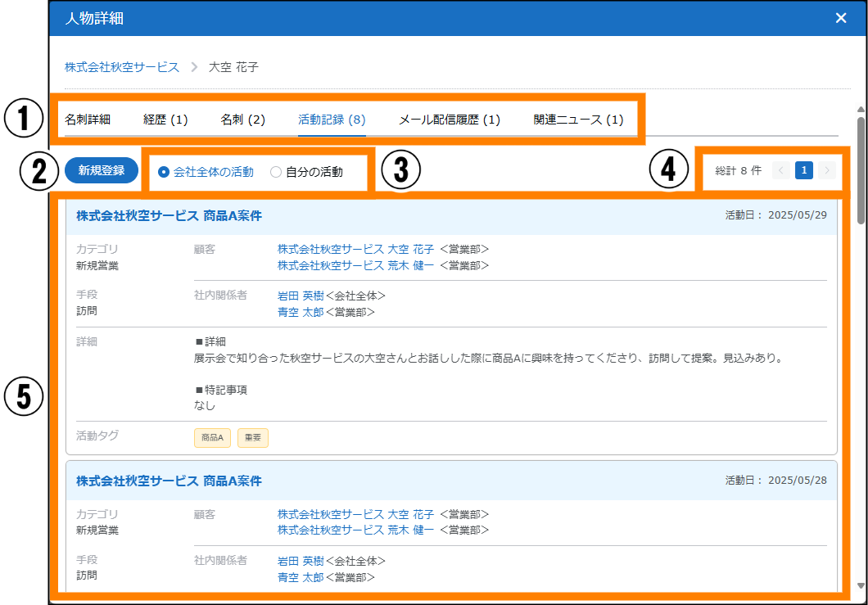The height and width of the screenshot is (605, 868).
Task: Open the 名刺 (2) tab
Action: 243,120
